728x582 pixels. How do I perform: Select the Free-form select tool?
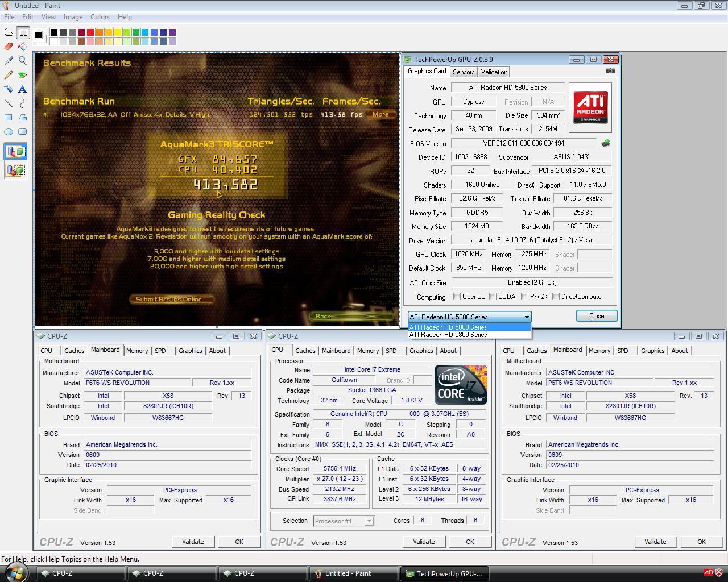pyautogui.click(x=9, y=33)
